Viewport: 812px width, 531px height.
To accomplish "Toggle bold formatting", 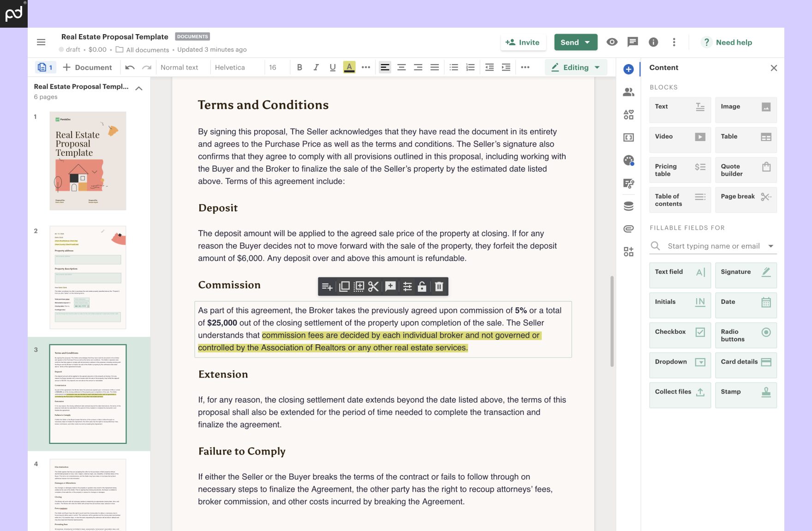I will [x=299, y=67].
